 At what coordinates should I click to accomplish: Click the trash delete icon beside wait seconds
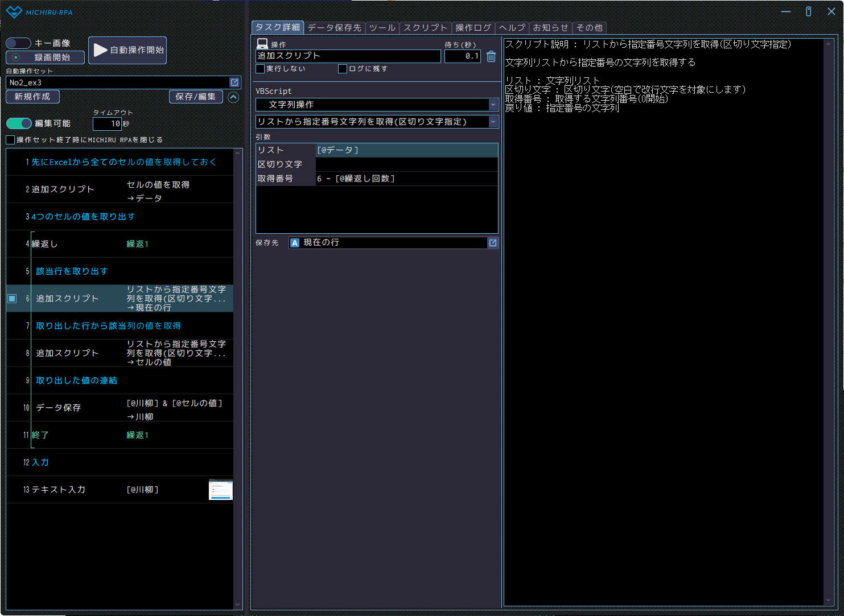point(491,56)
